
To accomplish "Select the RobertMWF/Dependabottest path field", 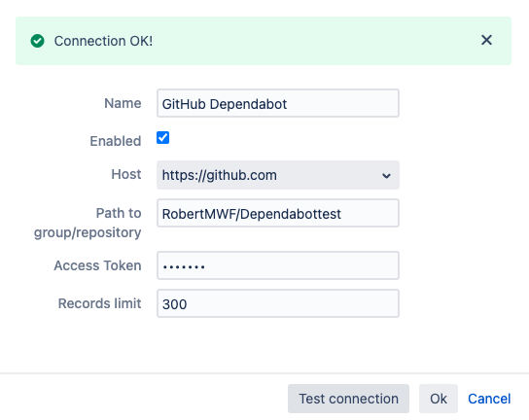I will [x=278, y=213].
